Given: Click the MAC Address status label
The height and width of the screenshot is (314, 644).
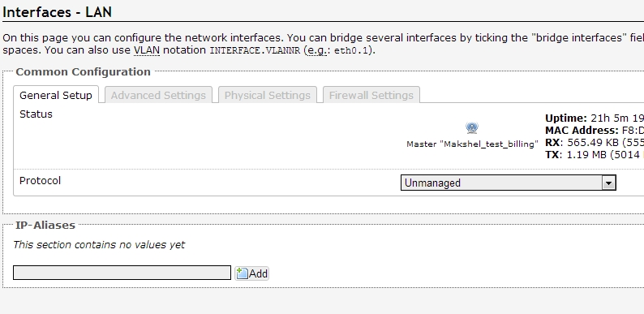Looking at the screenshot, I should pos(582,131).
